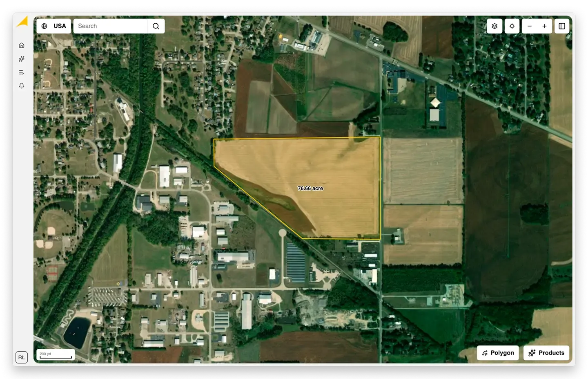The width and height of the screenshot is (588, 379).
Task: Open the map layers button
Action: coord(494,26)
